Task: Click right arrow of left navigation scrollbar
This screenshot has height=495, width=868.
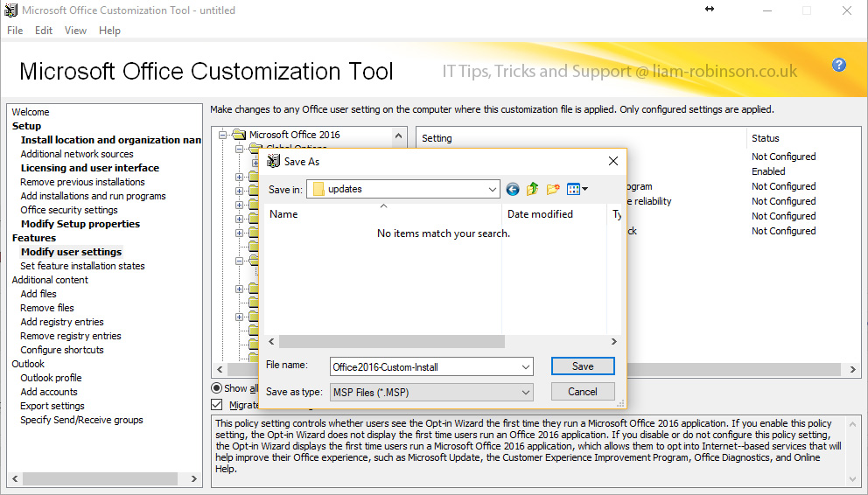Action: click(x=193, y=478)
